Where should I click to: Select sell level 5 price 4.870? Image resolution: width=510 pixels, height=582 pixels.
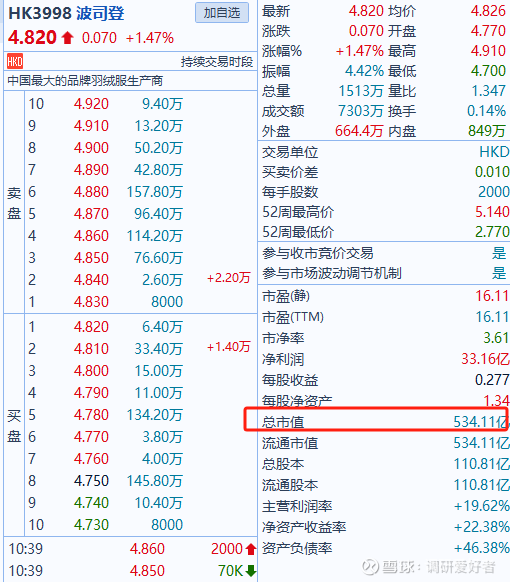[91, 214]
